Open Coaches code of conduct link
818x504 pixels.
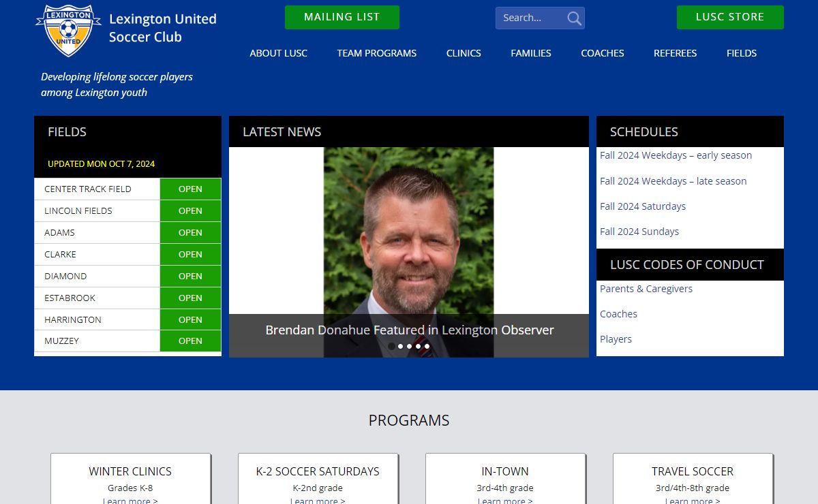(x=618, y=314)
